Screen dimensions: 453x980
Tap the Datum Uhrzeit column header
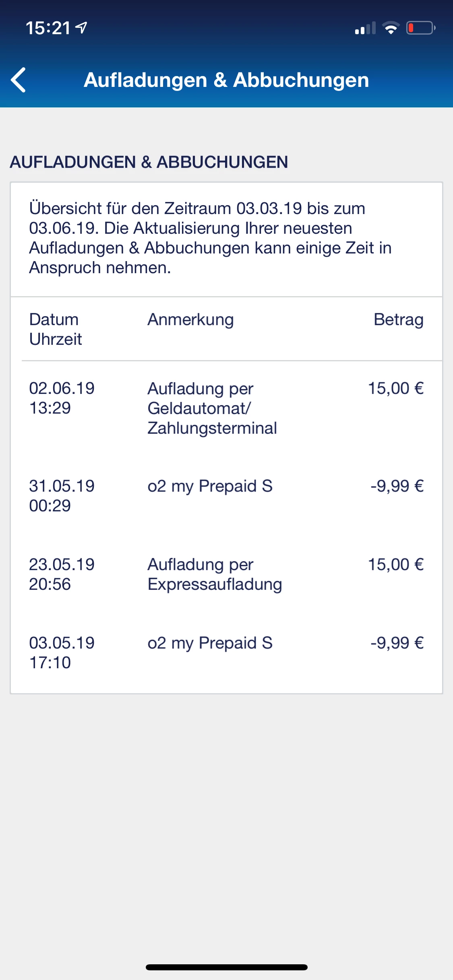[x=56, y=329]
